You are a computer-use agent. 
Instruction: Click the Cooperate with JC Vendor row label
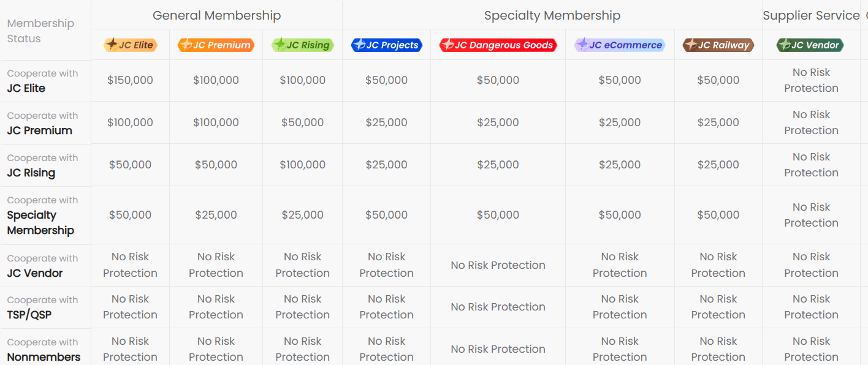42,266
